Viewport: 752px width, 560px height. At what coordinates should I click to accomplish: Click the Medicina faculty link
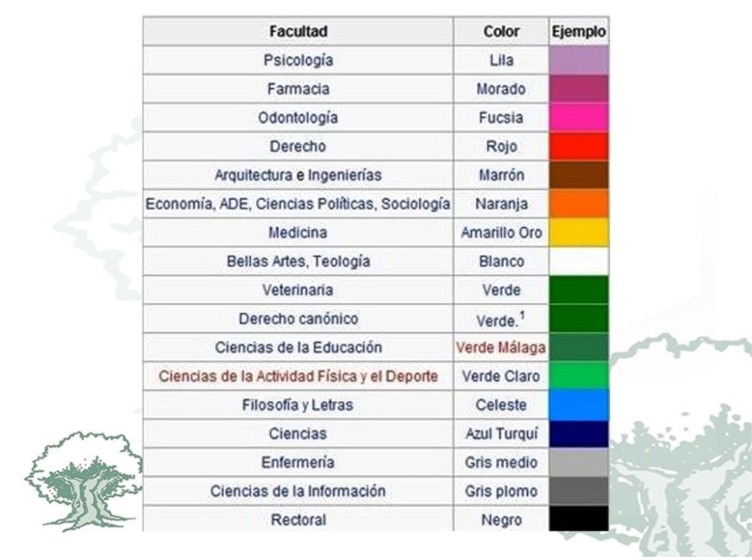tap(298, 232)
